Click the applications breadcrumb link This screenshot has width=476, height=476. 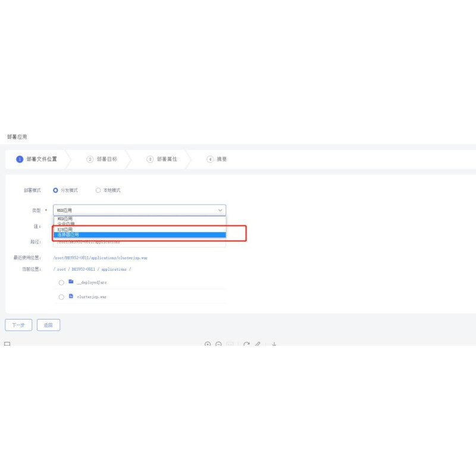(x=114, y=270)
